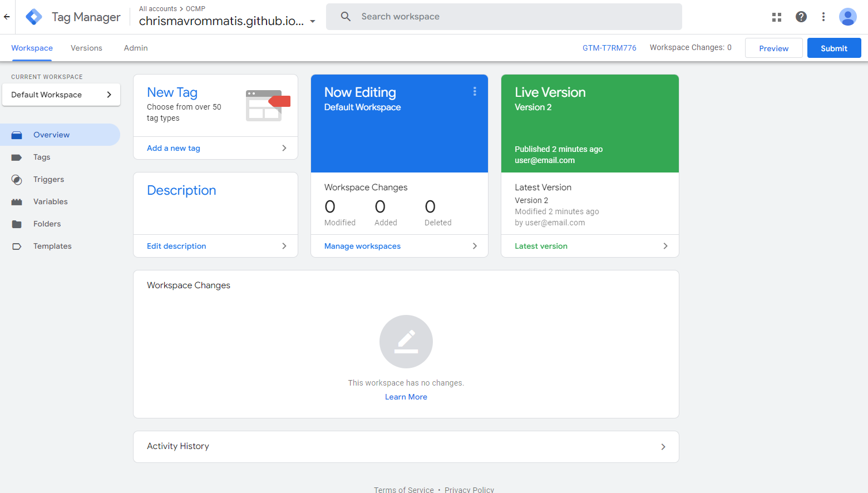The width and height of the screenshot is (868, 493).
Task: Click the 'This workspace has no changes.' text
Action: [406, 383]
